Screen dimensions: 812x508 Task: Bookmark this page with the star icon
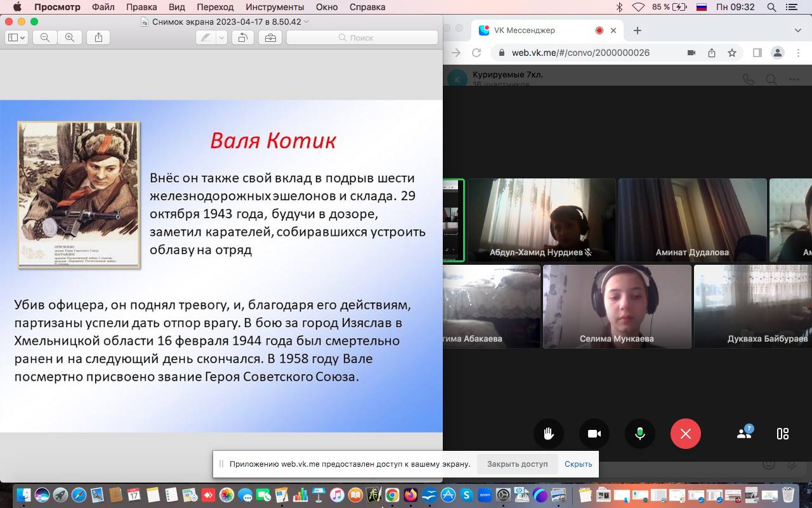pyautogui.click(x=732, y=53)
